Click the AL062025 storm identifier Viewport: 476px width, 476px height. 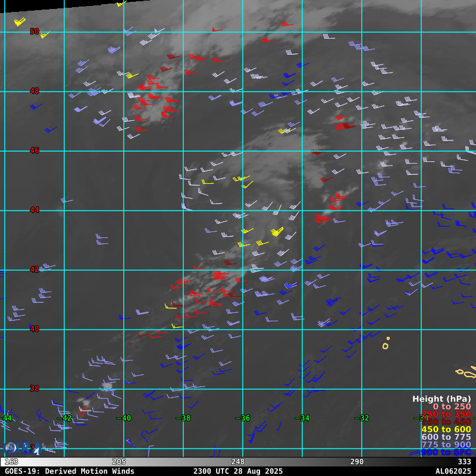(x=453, y=471)
